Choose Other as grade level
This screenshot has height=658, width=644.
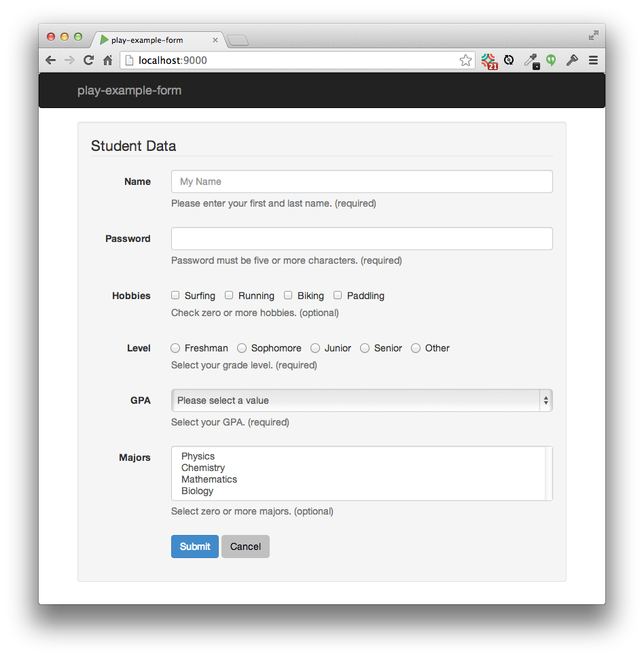click(x=416, y=348)
